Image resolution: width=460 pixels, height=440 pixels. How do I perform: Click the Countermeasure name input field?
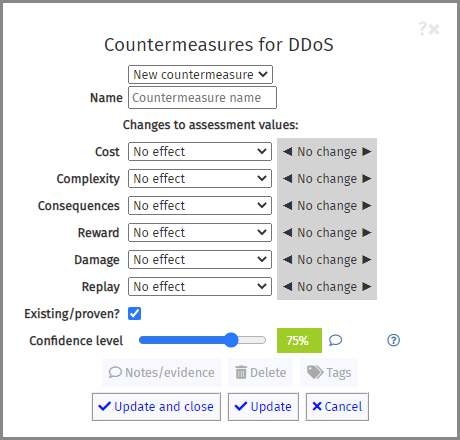(202, 98)
